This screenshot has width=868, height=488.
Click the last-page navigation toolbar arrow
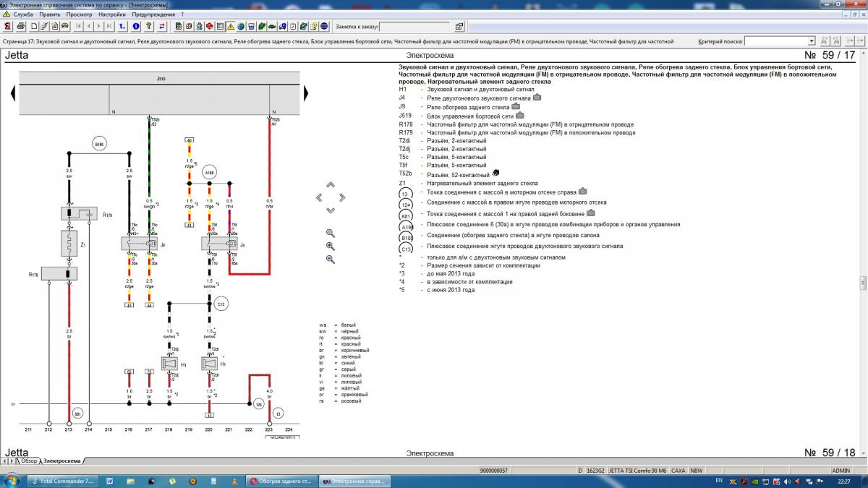[109, 27]
